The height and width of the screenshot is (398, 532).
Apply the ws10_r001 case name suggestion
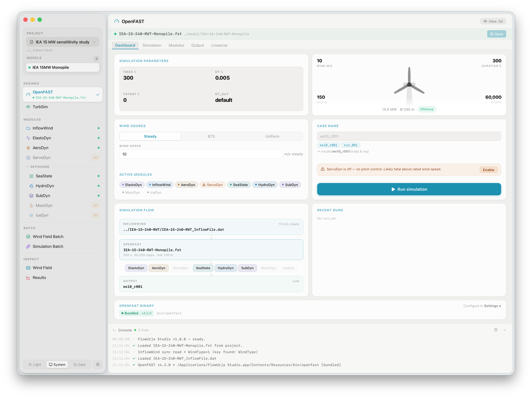click(328, 145)
